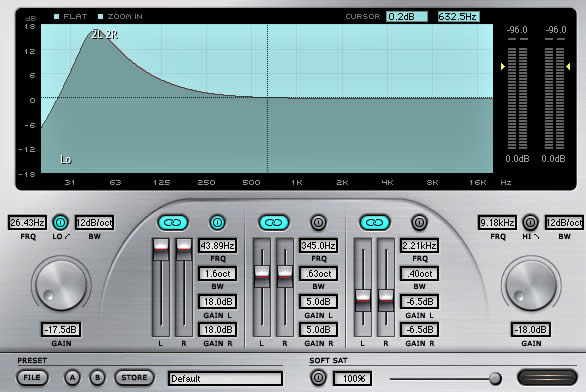This screenshot has width=586, height=392.
Task: Click the 2.21kHz band link icon
Action: [375, 222]
